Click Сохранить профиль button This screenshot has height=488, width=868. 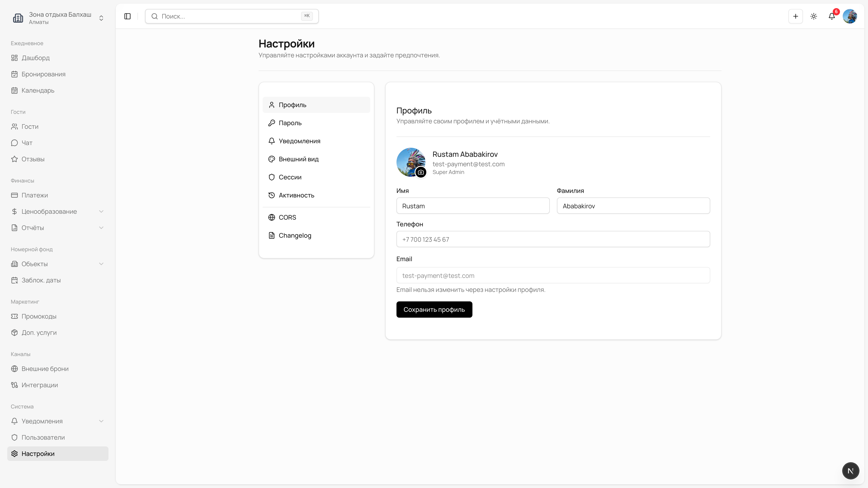tap(434, 310)
